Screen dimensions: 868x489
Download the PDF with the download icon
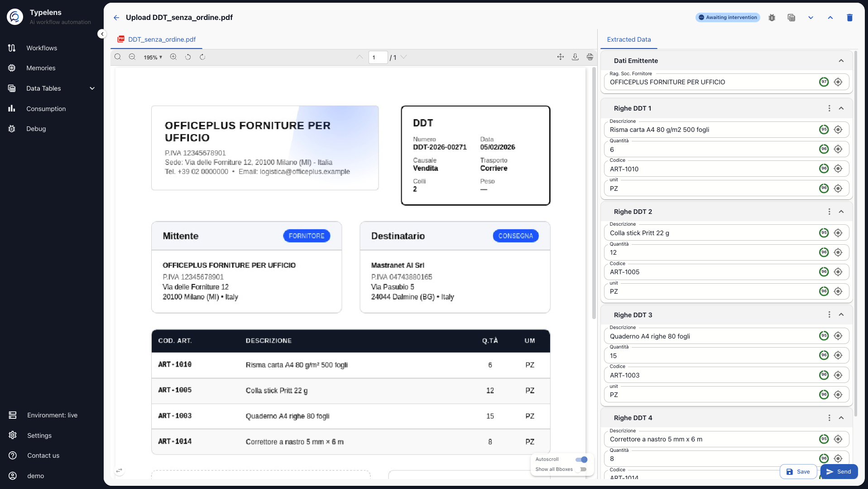575,57
